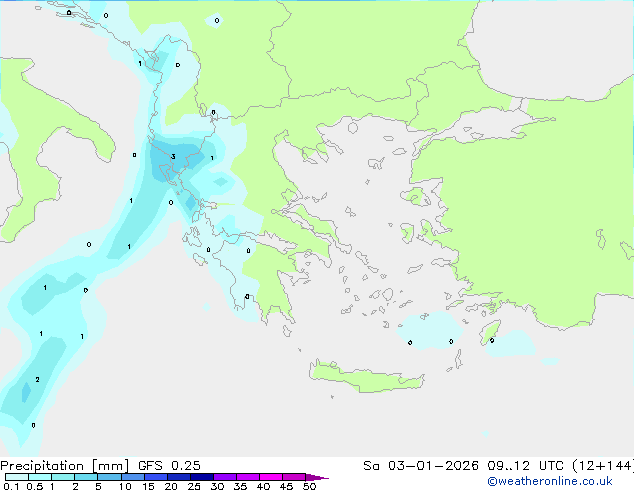Click the purple swatch between 30 and 35

[225, 477]
